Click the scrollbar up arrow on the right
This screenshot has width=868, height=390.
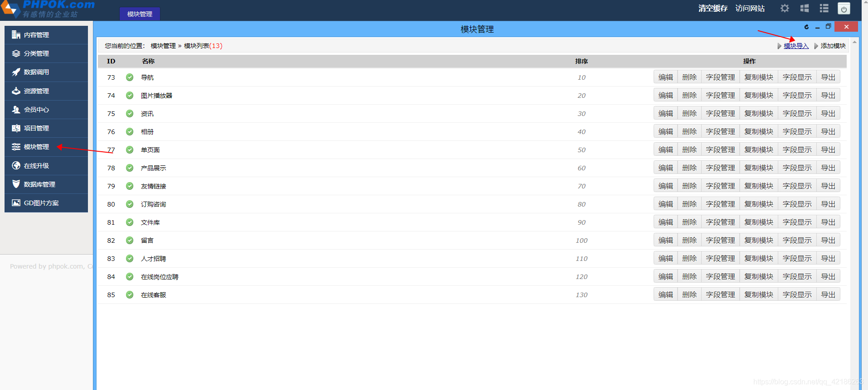[854, 42]
